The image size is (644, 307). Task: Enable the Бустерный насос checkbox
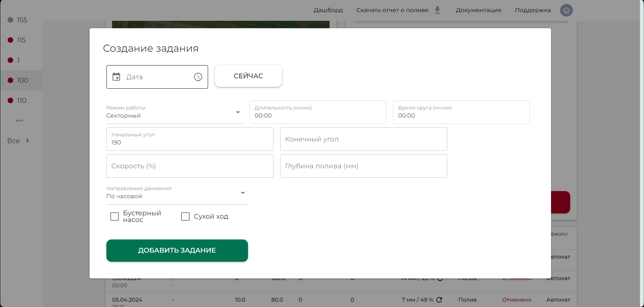coord(115,217)
